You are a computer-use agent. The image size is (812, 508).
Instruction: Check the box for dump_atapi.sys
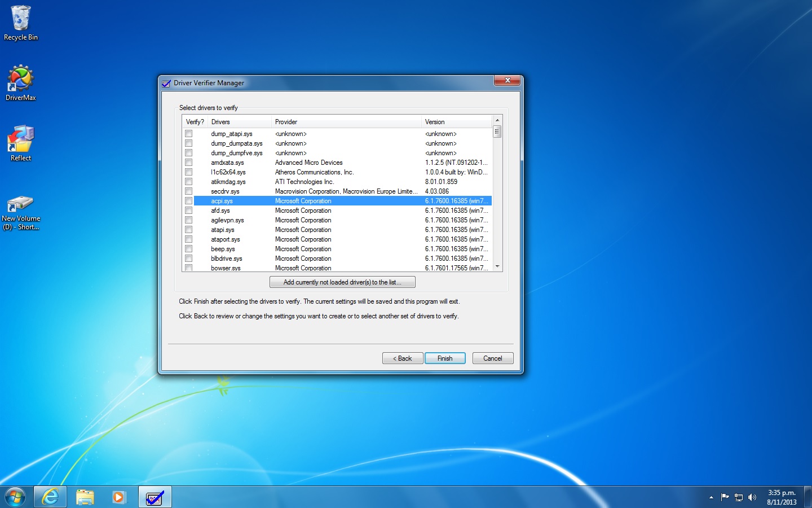(x=189, y=134)
